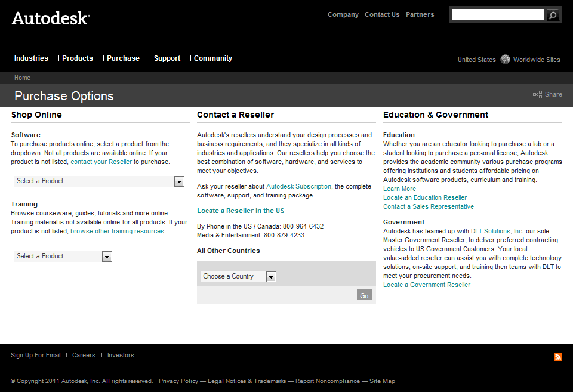The image size is (573, 392).
Task: Visit the Partners link
Action: pyautogui.click(x=420, y=14)
